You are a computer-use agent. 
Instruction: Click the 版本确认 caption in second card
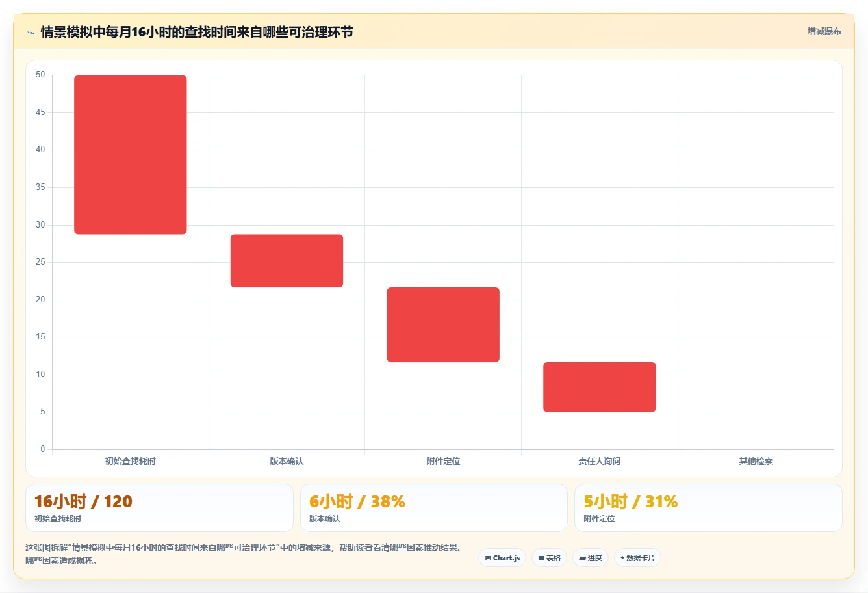(325, 519)
